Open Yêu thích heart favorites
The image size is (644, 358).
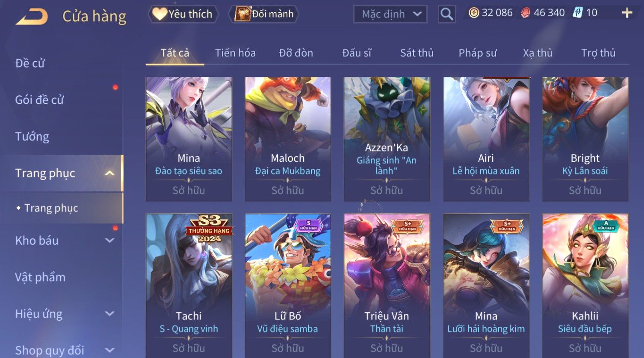coord(183,14)
